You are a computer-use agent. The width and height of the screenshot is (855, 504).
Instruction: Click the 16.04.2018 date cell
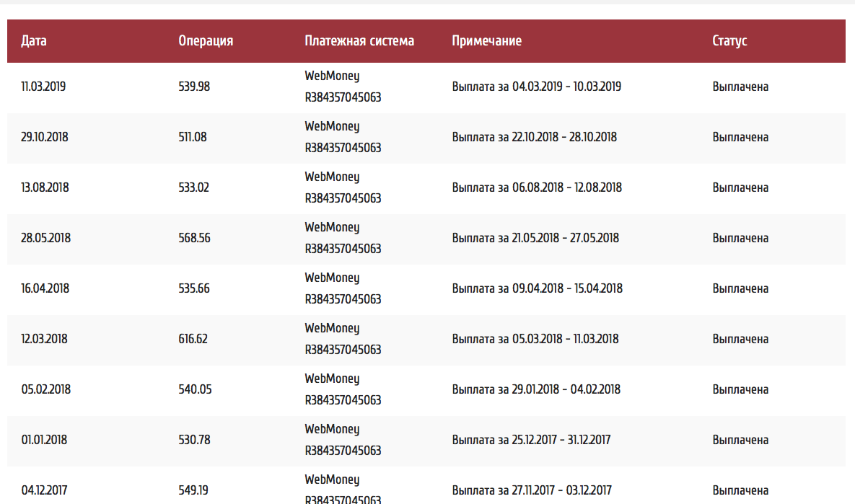(x=45, y=288)
